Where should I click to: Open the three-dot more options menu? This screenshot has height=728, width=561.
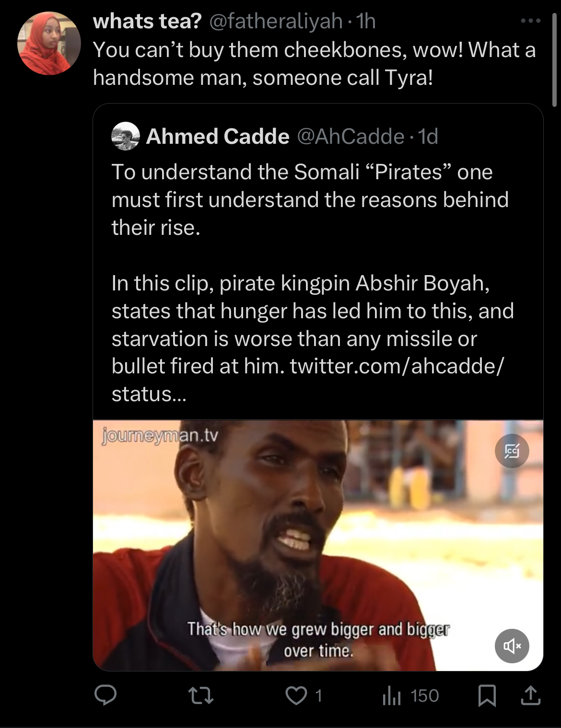pyautogui.click(x=530, y=21)
